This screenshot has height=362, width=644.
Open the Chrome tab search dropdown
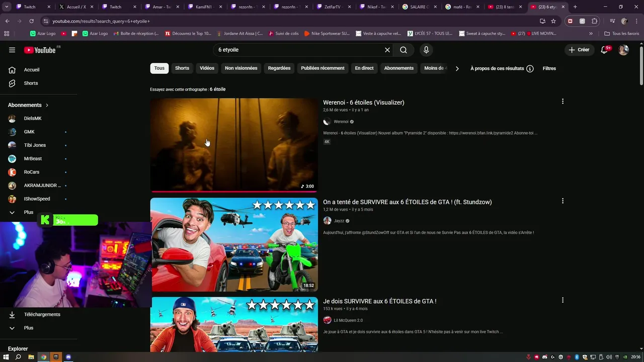point(6,7)
